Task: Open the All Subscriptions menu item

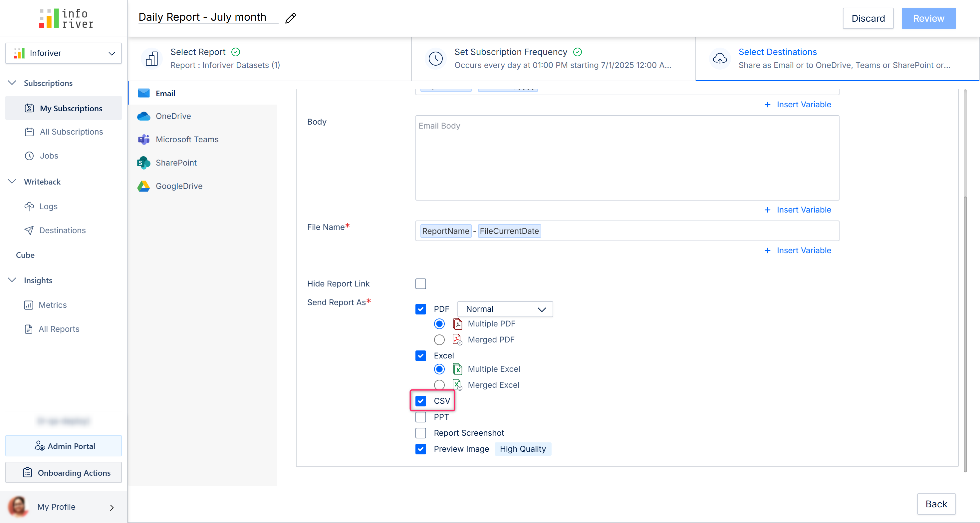Action: point(71,132)
